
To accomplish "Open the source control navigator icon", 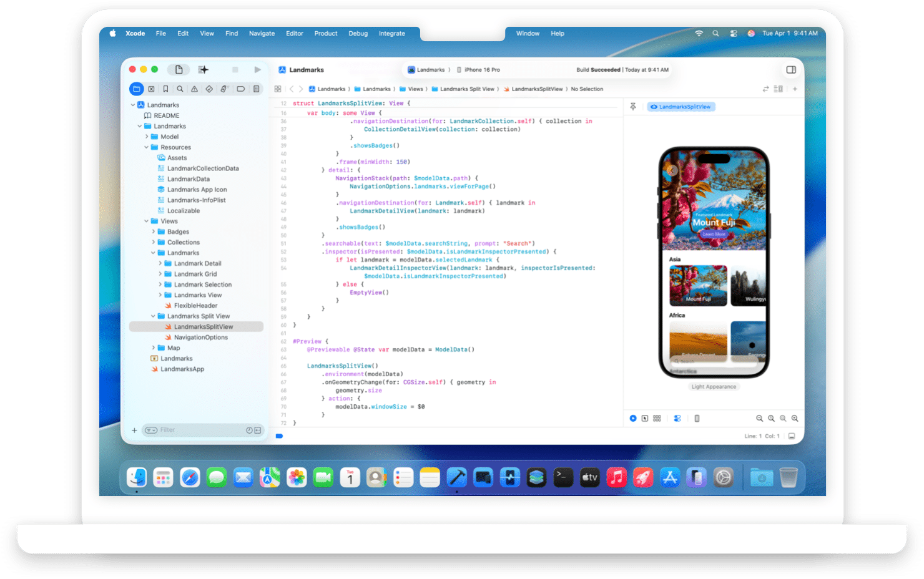I will pos(151,89).
